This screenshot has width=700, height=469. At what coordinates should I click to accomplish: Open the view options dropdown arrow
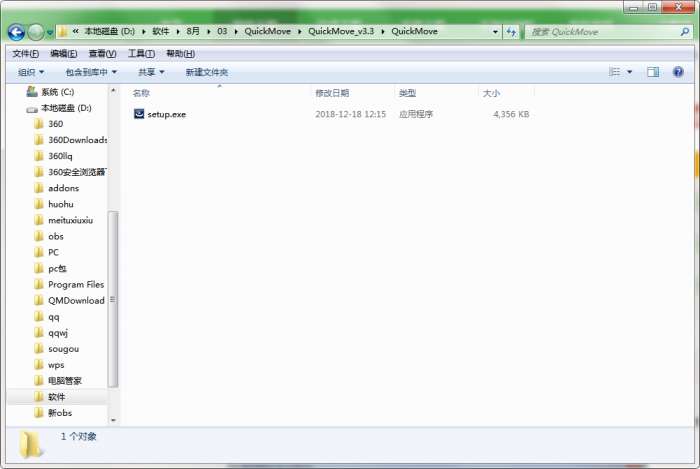(x=629, y=72)
